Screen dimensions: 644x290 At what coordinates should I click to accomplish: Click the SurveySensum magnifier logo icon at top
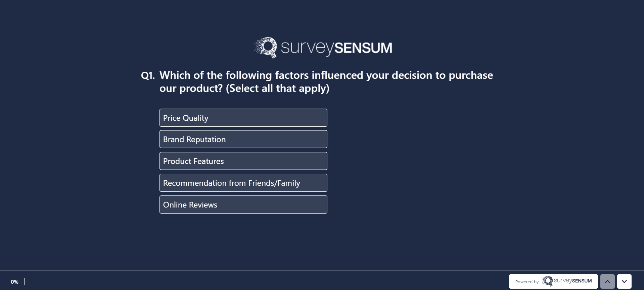point(266,47)
